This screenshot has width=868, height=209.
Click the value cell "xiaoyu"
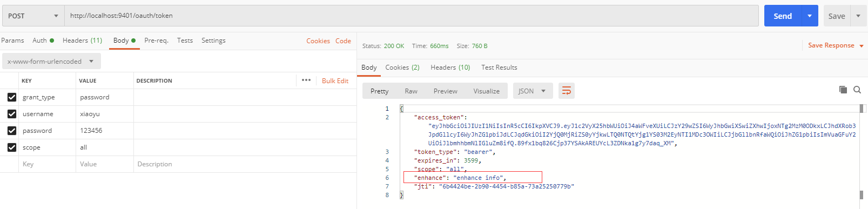point(105,114)
